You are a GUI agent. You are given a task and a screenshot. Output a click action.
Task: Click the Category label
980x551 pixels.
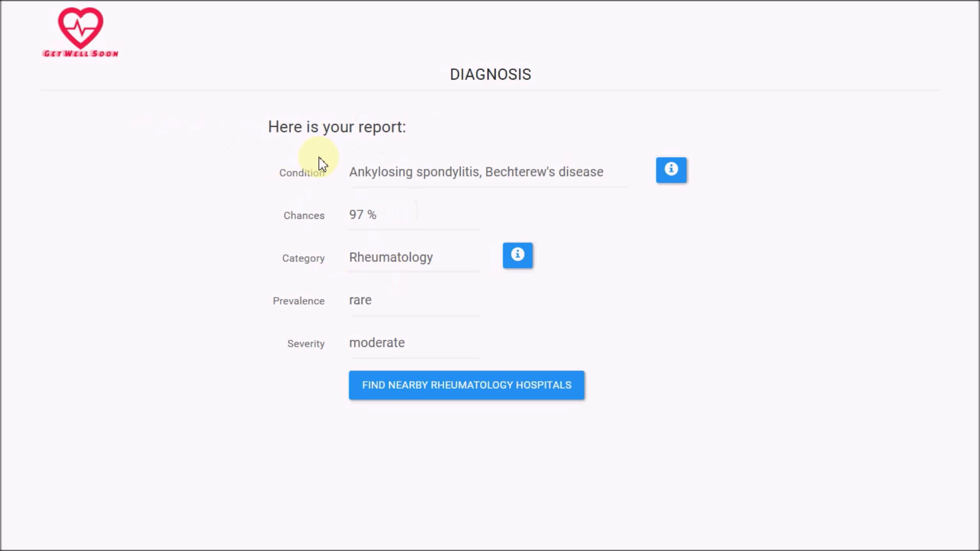[x=303, y=258]
